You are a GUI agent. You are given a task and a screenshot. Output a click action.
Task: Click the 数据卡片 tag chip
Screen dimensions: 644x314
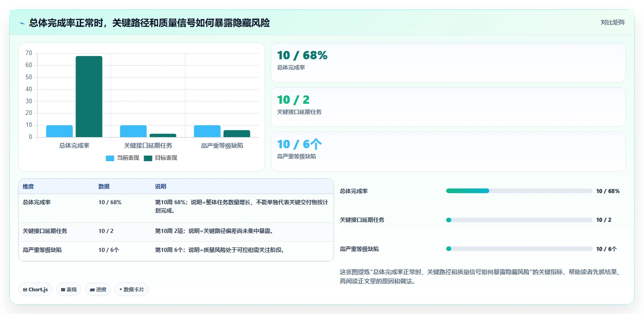[x=132, y=289]
